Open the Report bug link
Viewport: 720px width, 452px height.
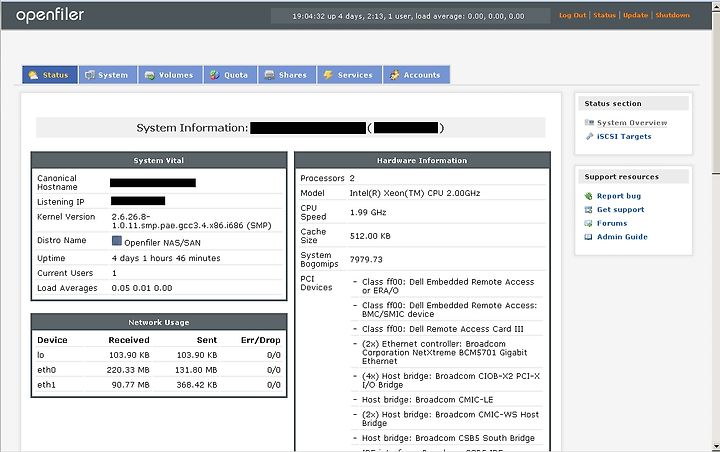pos(619,196)
